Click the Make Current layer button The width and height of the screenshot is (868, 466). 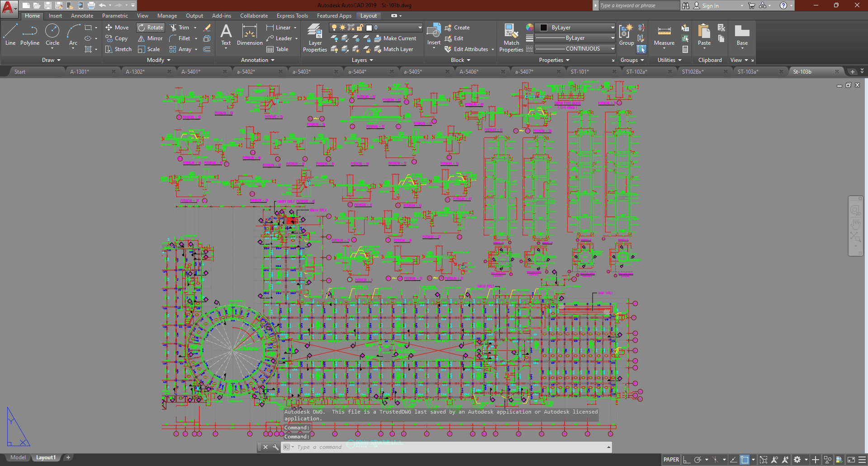click(x=395, y=38)
